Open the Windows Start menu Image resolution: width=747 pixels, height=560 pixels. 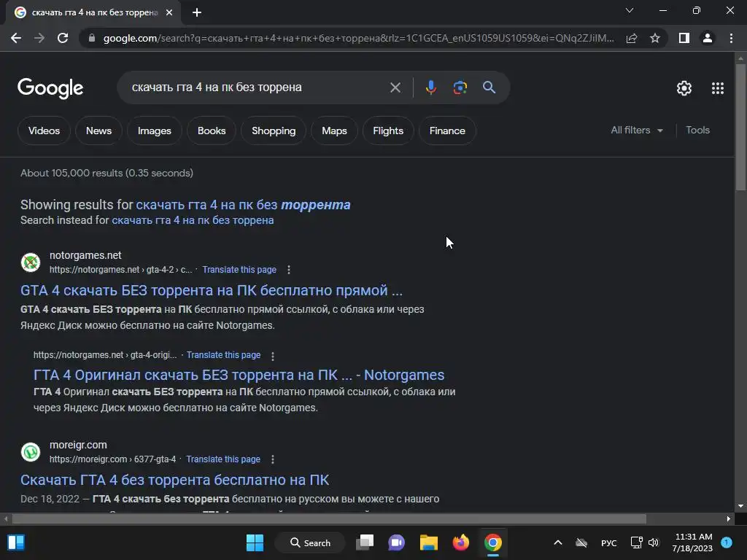(255, 542)
